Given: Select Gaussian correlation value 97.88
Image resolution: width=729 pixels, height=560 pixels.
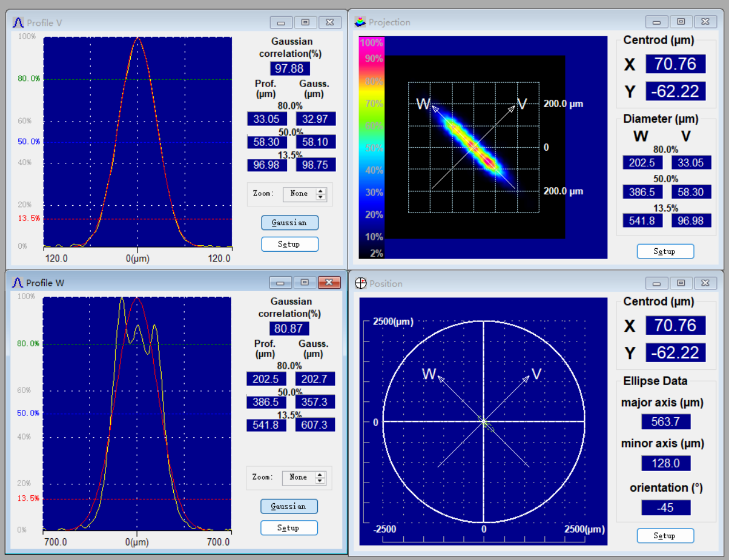Looking at the screenshot, I should (x=290, y=69).
